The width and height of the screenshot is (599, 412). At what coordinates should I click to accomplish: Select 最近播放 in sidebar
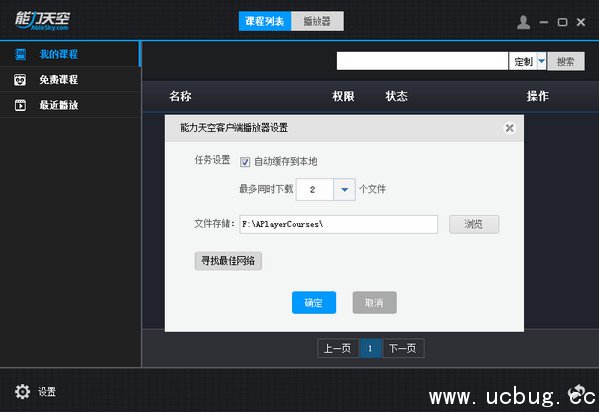pyautogui.click(x=70, y=105)
